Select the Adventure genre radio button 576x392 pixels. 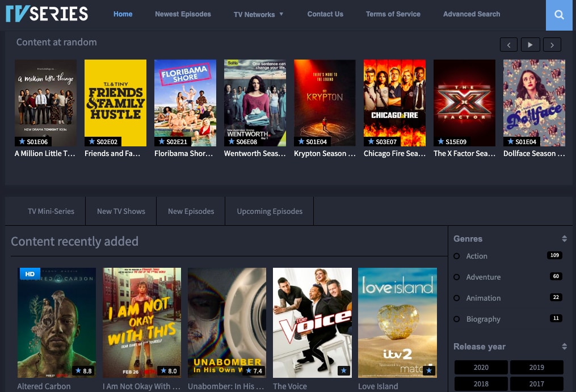[457, 277]
